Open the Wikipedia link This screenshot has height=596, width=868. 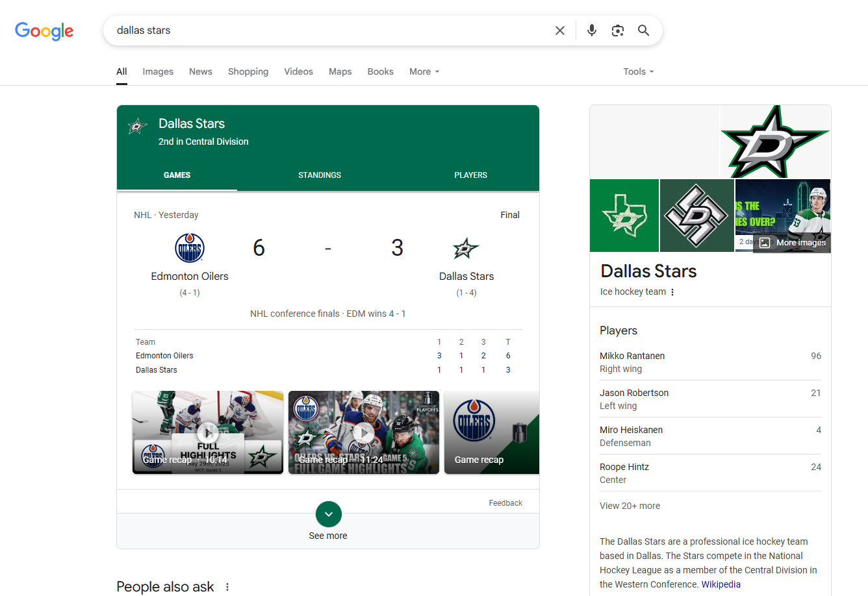(721, 584)
